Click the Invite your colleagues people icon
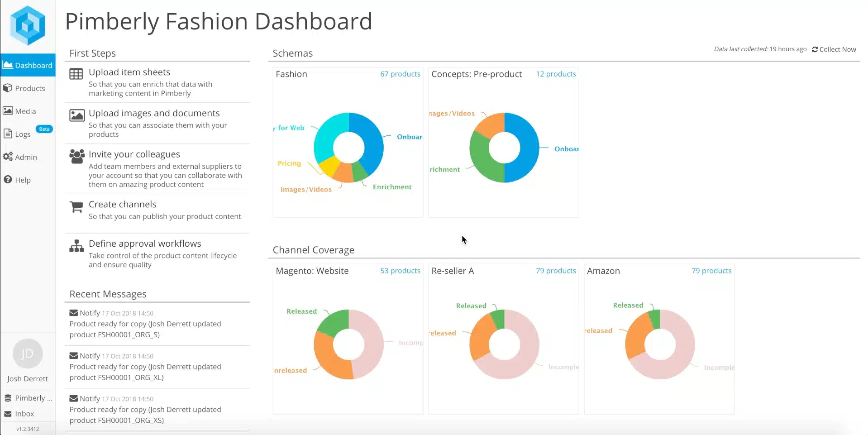The height and width of the screenshot is (435, 868). [77, 157]
